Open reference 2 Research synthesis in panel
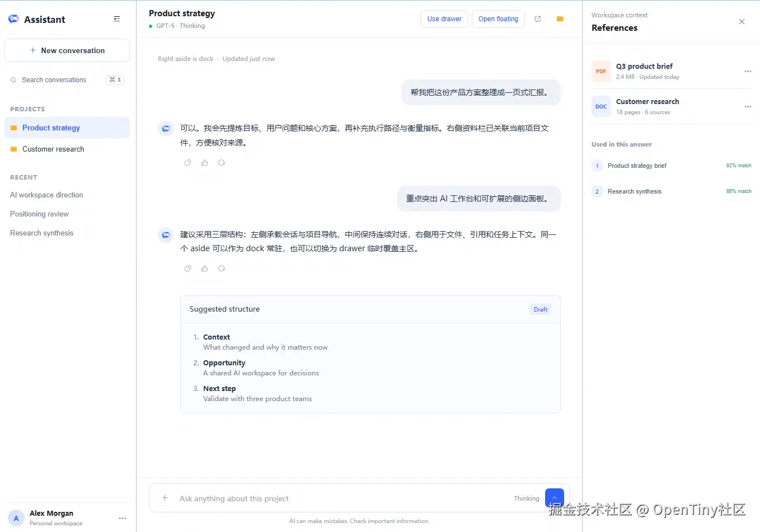 (672, 191)
